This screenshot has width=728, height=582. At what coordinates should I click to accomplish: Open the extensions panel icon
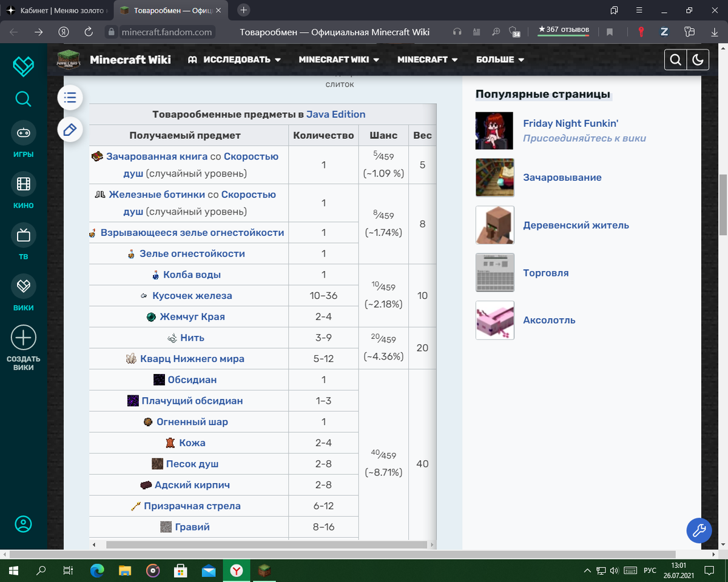coord(689,32)
